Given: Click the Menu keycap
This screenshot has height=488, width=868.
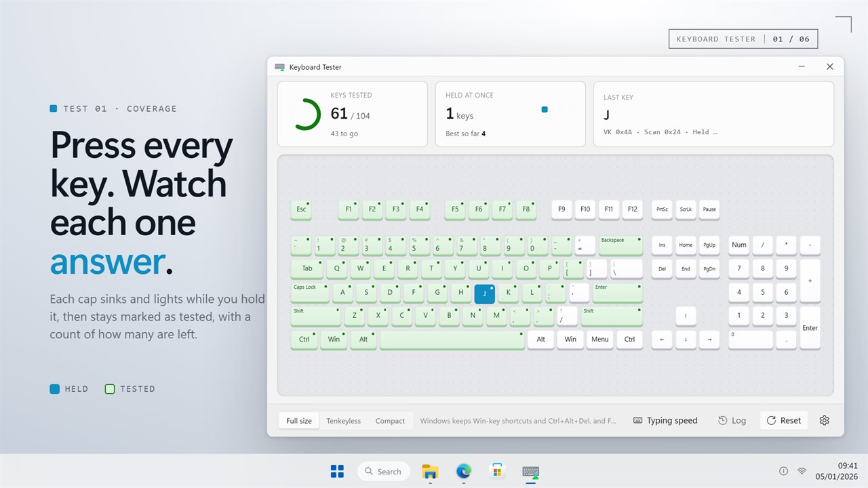Looking at the screenshot, I should (x=599, y=340).
